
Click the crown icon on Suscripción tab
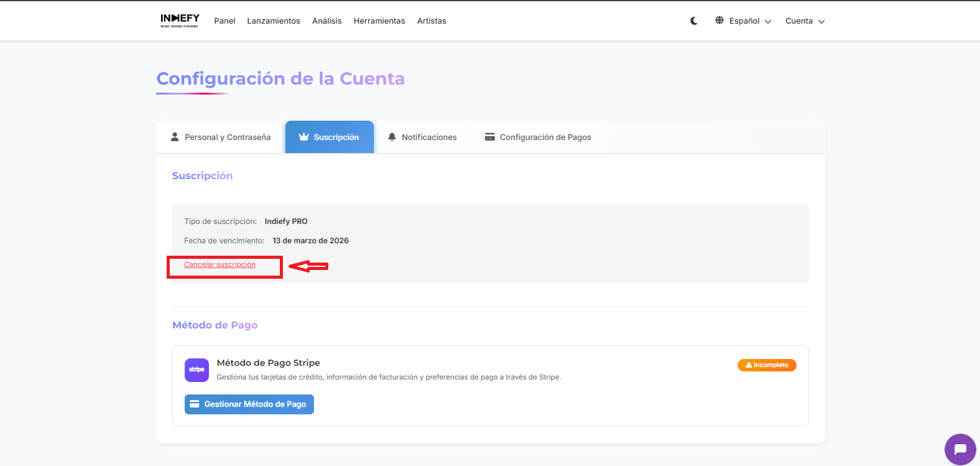[x=303, y=137]
